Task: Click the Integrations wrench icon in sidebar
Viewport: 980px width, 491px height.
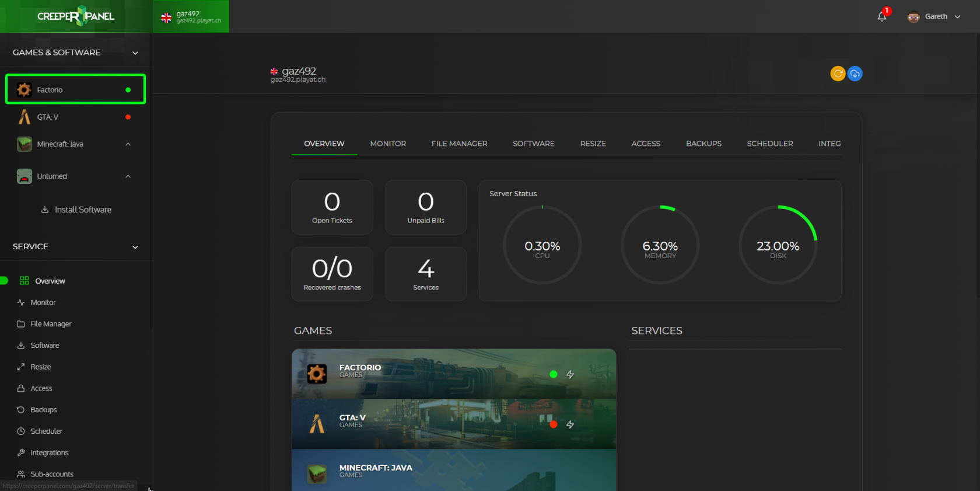Action: [x=21, y=452]
